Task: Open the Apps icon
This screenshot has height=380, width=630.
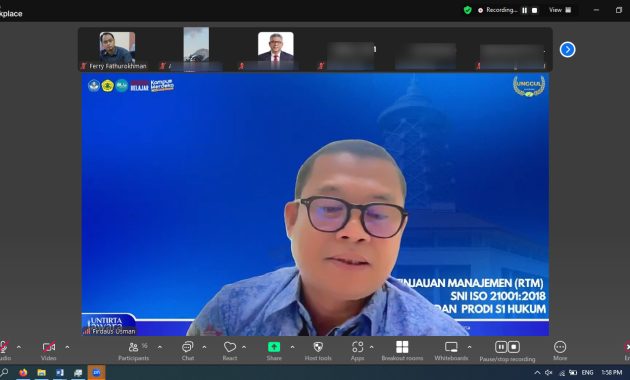Action: (357, 351)
